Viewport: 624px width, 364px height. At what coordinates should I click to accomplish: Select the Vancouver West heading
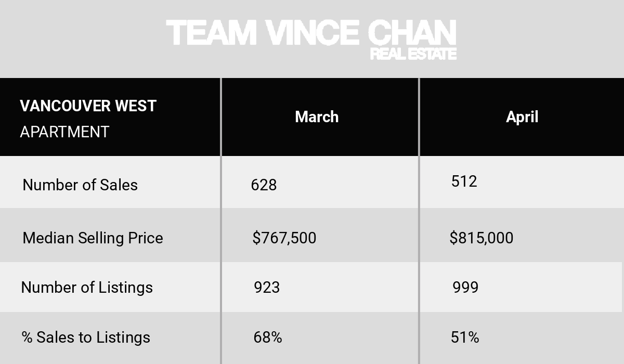point(88,106)
